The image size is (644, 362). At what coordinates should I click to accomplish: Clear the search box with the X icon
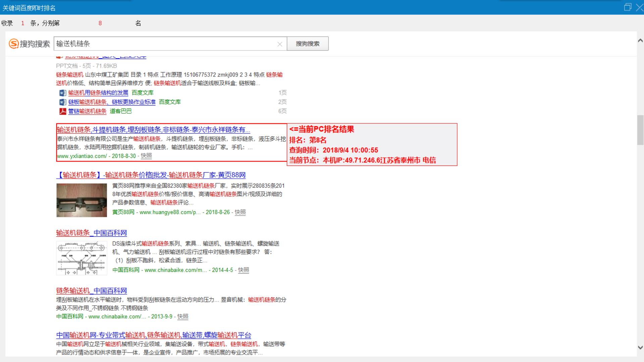[280, 44]
